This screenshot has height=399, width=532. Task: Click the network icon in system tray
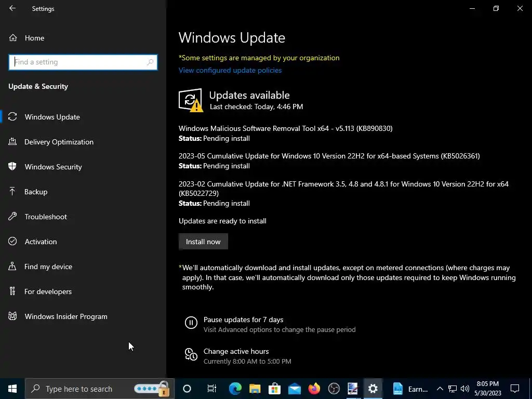pos(453,389)
